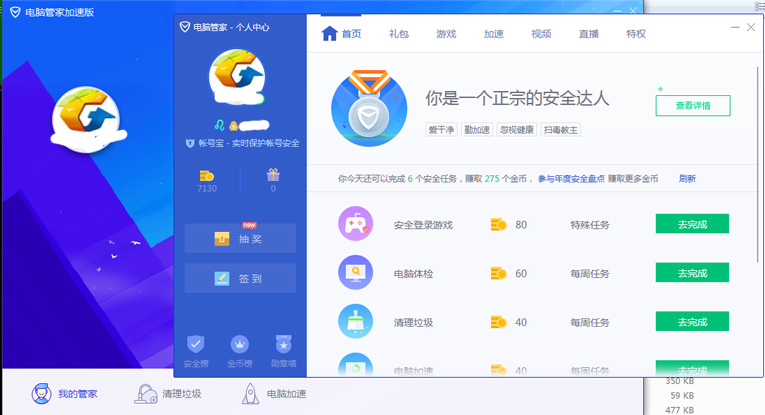Click the 签到 check-in button
This screenshot has height=415, width=765.
coord(240,278)
